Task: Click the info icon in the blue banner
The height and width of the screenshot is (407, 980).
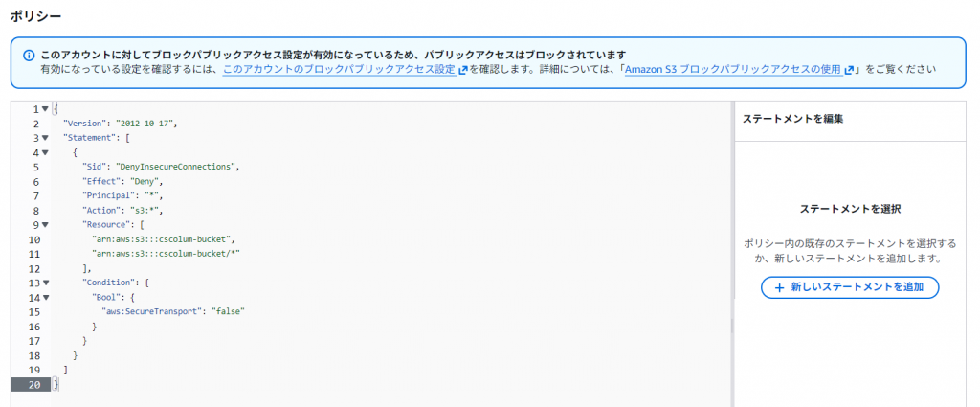Action: [x=27, y=55]
